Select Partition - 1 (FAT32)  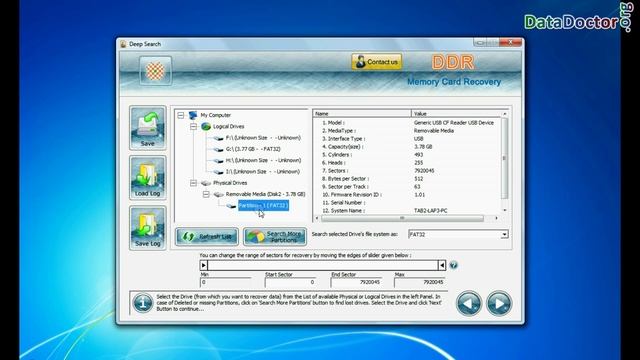(263, 205)
